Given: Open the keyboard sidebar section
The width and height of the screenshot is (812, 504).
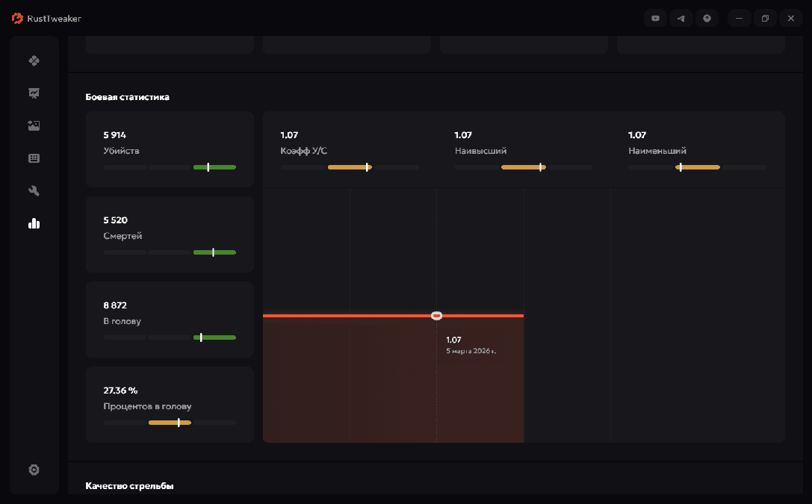Looking at the screenshot, I should click(x=34, y=158).
